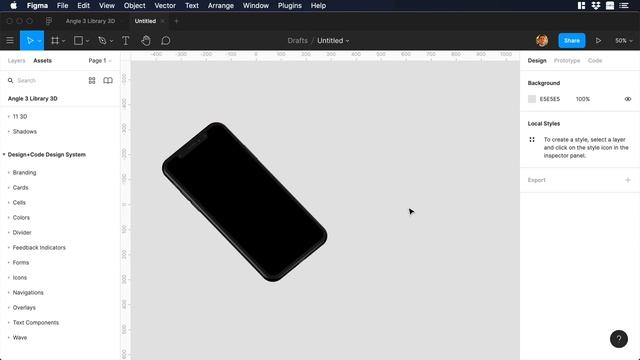640x360 pixels.
Task: Expand the Overlays group
Action: (9, 307)
